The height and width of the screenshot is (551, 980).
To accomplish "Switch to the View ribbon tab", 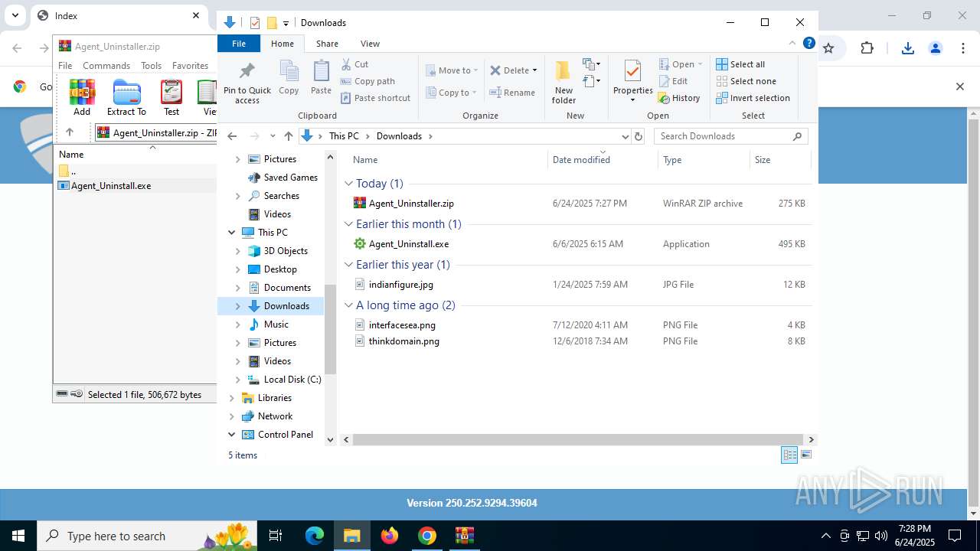I will coord(370,44).
